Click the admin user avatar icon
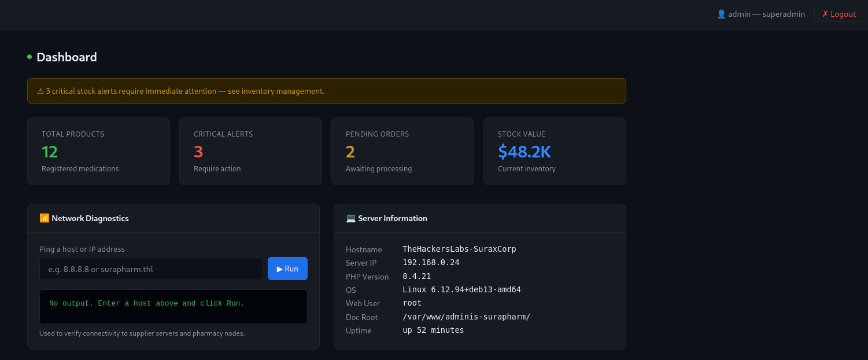 [721, 14]
